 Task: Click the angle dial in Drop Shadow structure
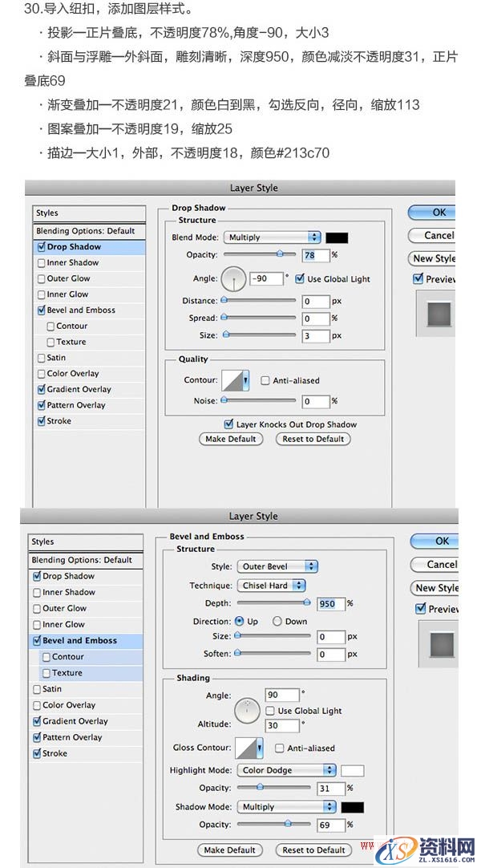pos(233,279)
